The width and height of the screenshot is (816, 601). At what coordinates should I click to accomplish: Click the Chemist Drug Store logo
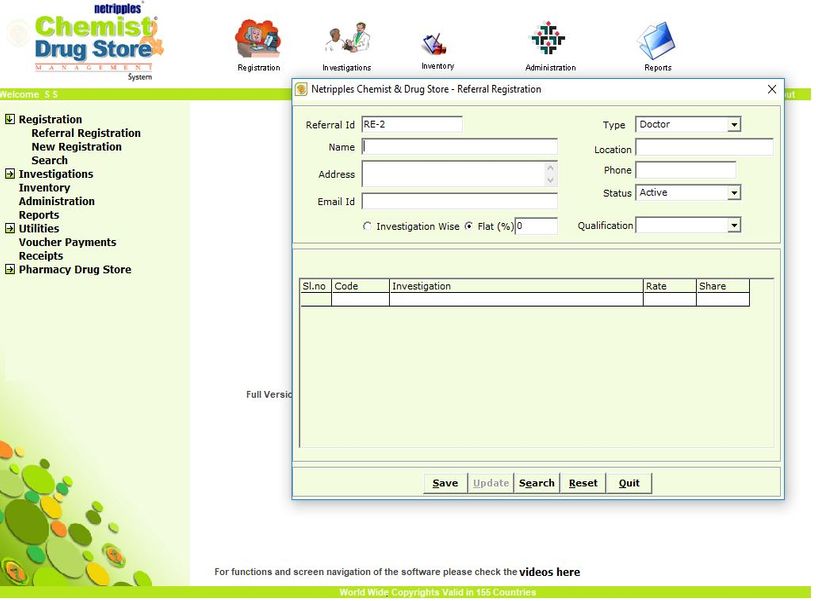click(96, 43)
